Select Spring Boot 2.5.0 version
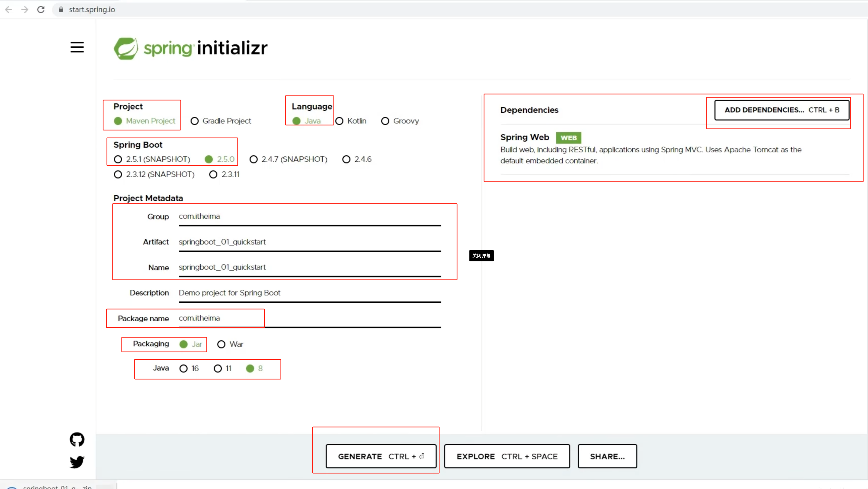The width and height of the screenshot is (868, 489). (x=219, y=159)
